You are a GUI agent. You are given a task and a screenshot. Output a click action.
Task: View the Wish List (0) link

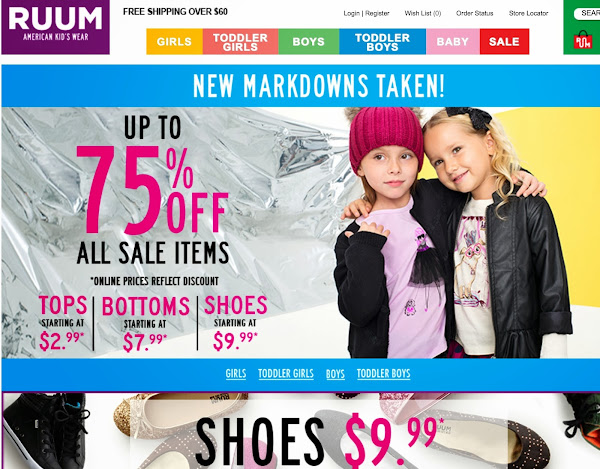click(423, 13)
